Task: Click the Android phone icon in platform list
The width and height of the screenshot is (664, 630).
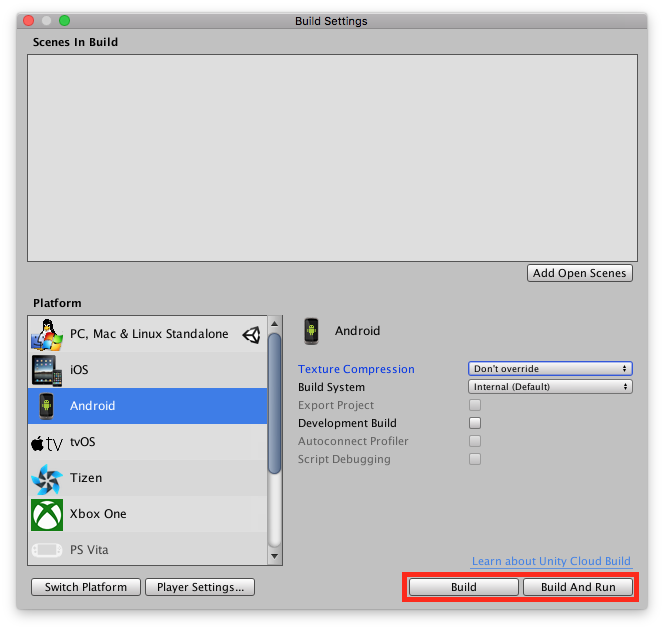Action: [47, 406]
